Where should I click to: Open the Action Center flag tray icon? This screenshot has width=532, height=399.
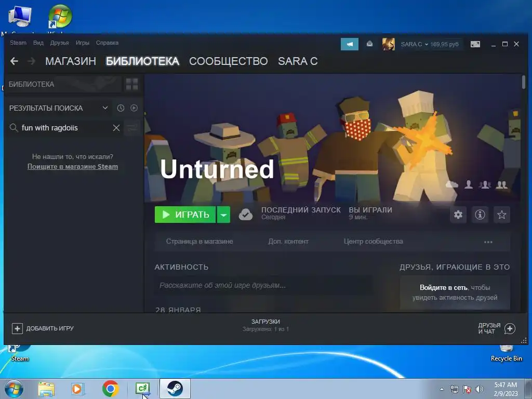pyautogui.click(x=467, y=389)
